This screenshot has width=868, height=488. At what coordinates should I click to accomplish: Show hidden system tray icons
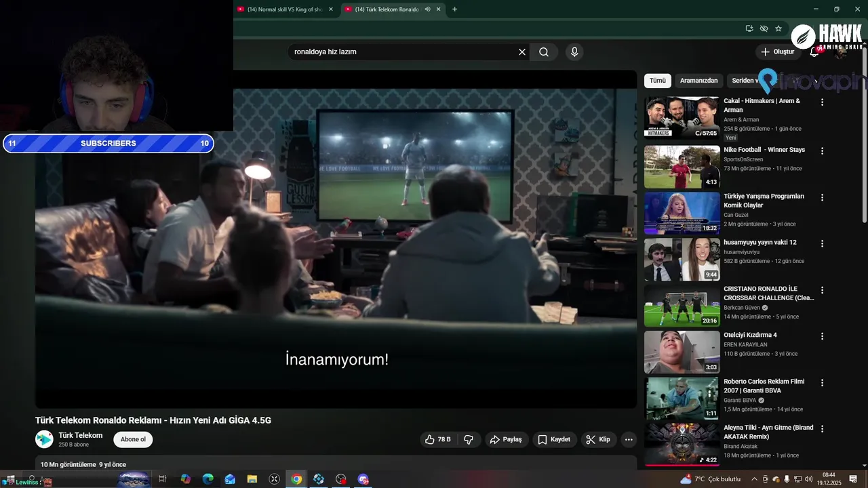click(754, 479)
